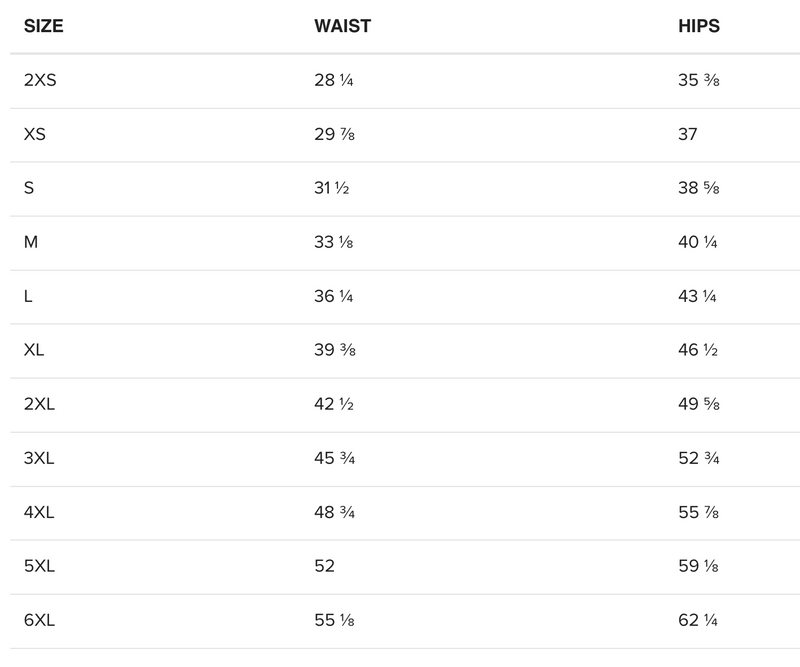Click the 3XL size label
This screenshot has height=667, width=800.
[39, 459]
